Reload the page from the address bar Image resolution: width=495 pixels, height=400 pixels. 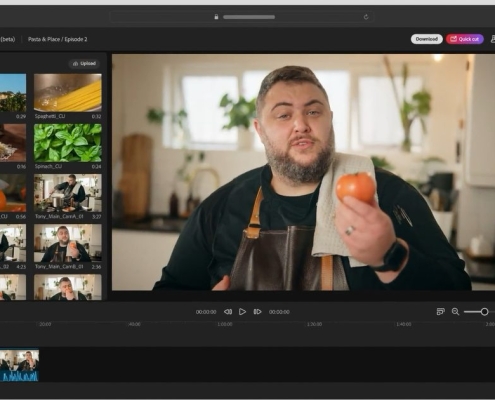(366, 17)
